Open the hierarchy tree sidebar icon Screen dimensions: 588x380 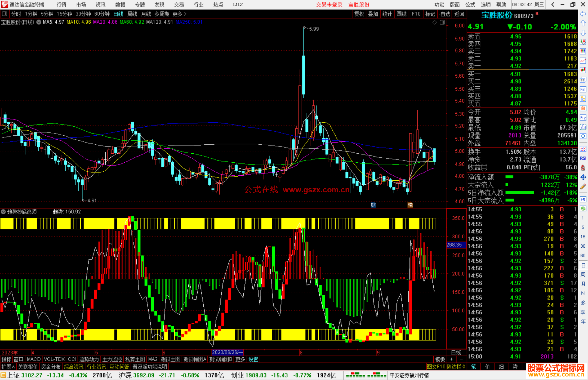pos(583,99)
